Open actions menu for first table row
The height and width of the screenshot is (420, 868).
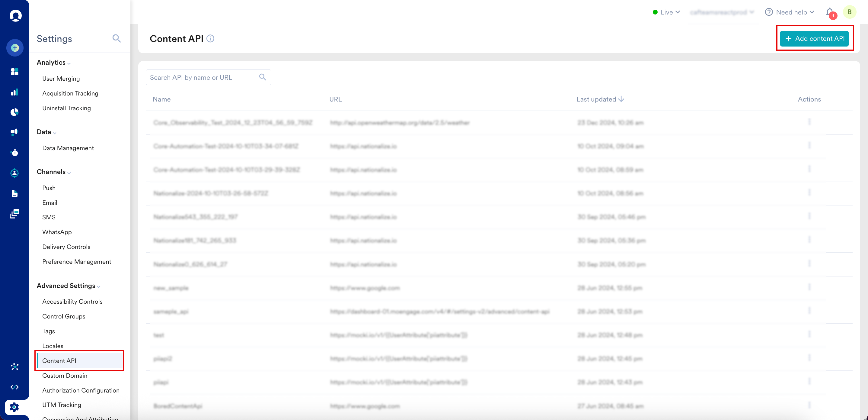[809, 122]
